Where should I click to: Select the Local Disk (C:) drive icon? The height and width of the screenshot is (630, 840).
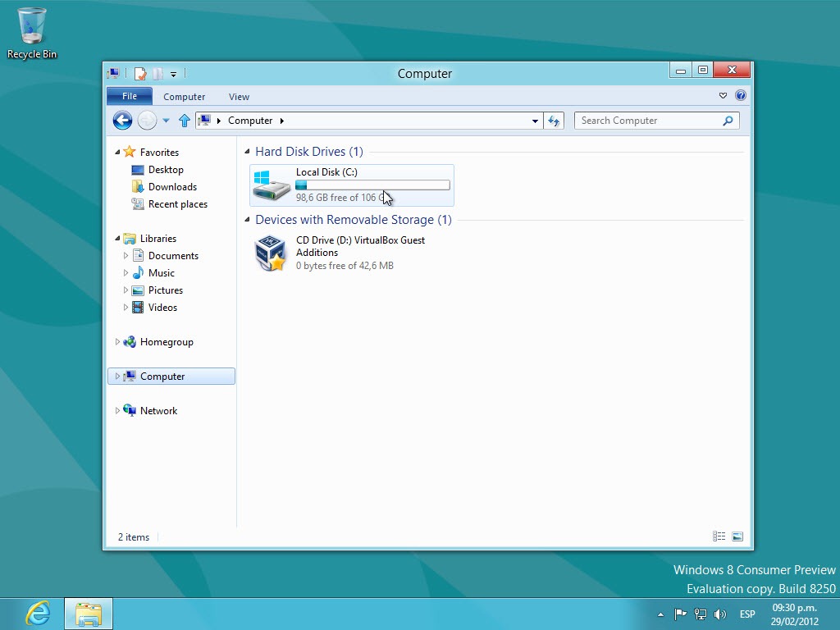click(x=271, y=185)
